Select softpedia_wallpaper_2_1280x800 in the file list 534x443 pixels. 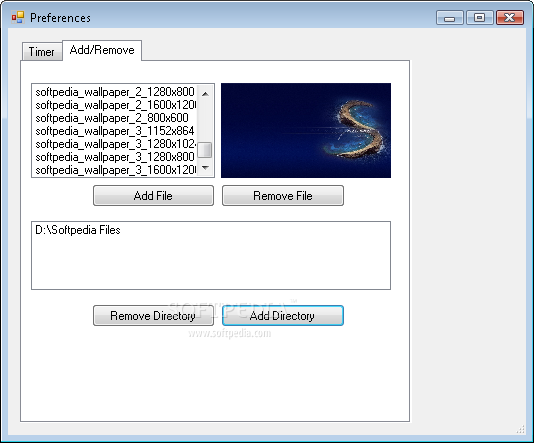click(x=115, y=92)
